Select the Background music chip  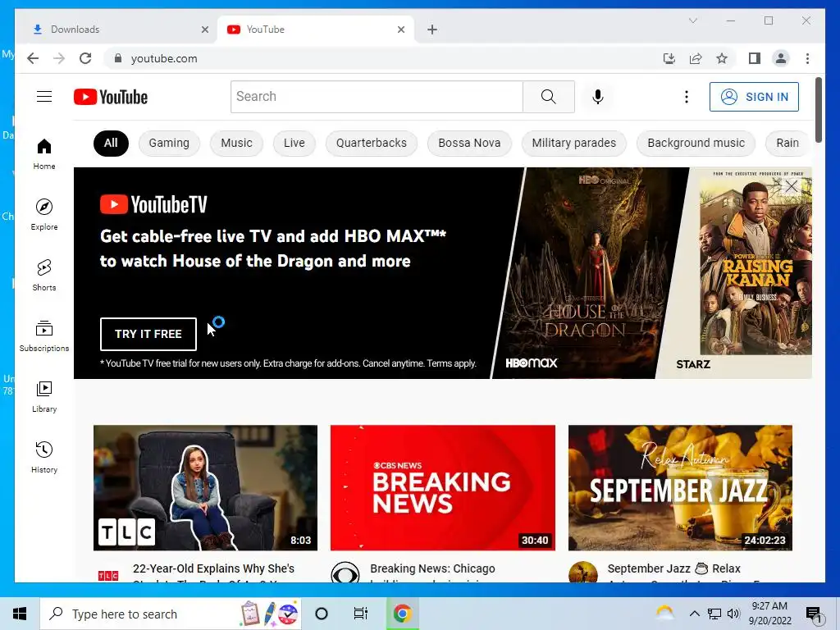coord(696,143)
